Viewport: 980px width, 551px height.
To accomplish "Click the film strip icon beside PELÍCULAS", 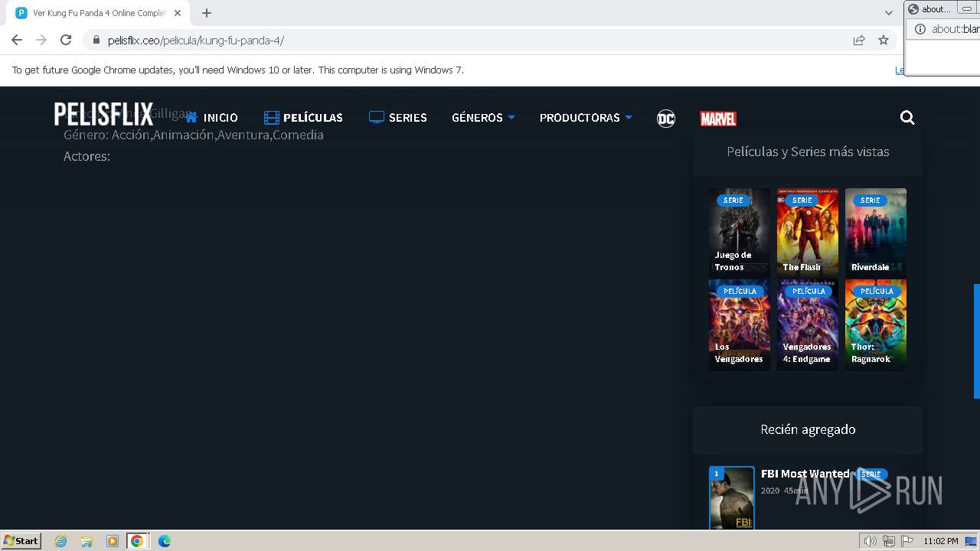I will (271, 118).
